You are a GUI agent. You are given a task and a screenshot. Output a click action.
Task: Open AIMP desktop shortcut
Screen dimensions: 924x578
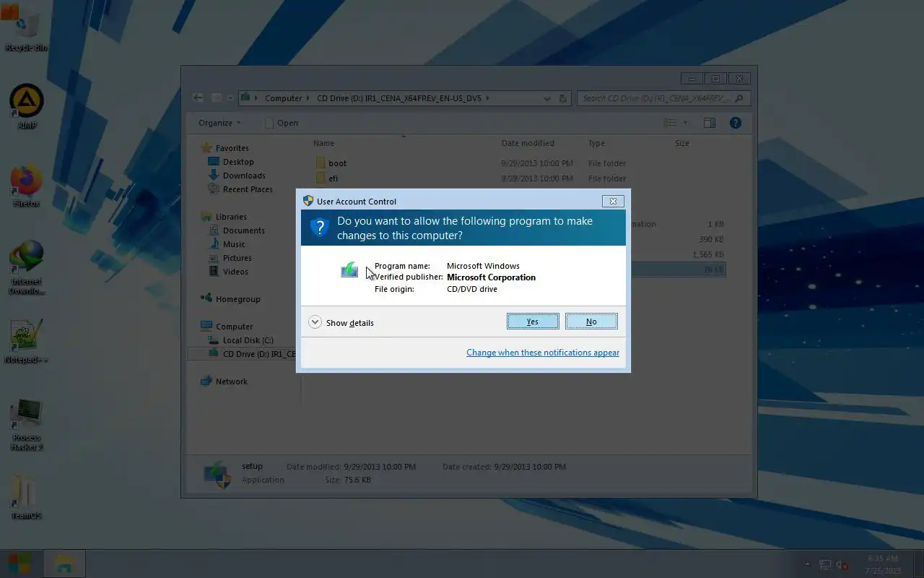pos(27,106)
